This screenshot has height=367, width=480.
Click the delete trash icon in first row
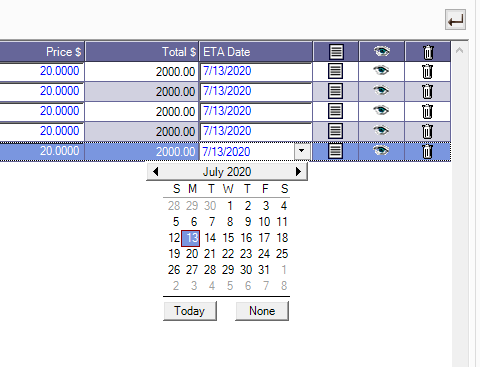pyautogui.click(x=427, y=71)
